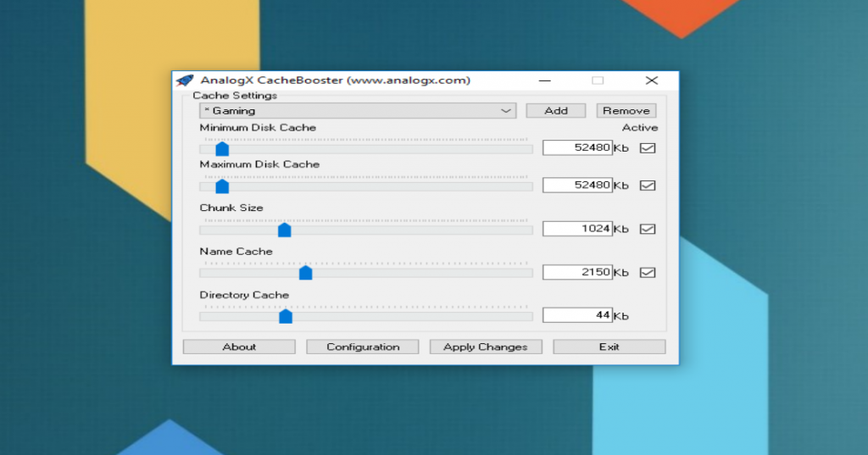
Task: Click the Name Cache label
Action: tap(236, 252)
